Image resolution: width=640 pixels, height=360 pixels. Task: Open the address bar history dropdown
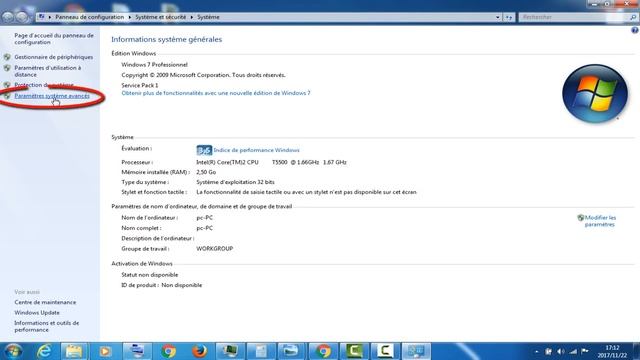[x=497, y=17]
